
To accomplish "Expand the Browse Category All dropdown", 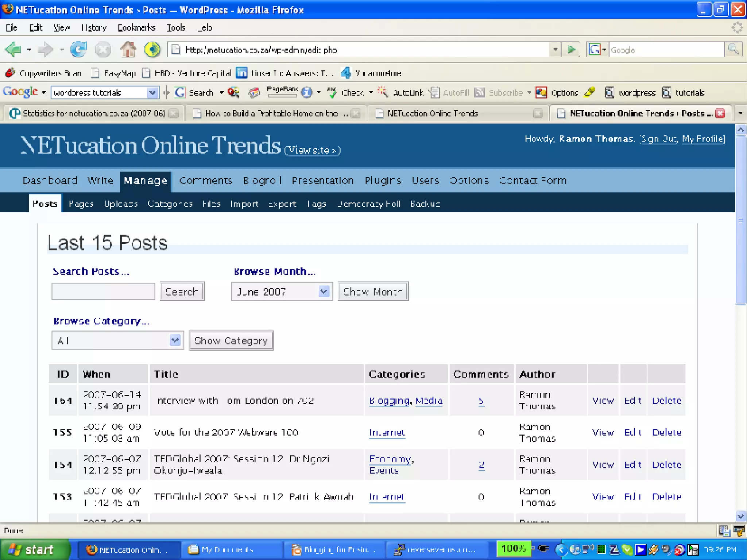I will coord(175,340).
